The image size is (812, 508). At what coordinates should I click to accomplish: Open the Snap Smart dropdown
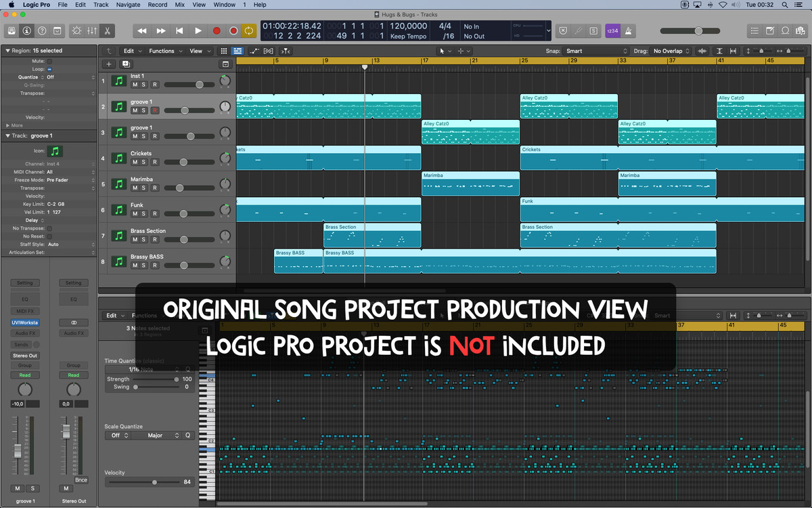click(x=596, y=51)
